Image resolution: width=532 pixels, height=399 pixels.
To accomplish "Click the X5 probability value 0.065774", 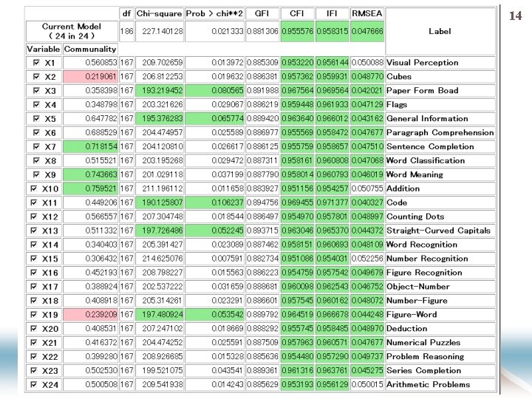I will 215,118.
